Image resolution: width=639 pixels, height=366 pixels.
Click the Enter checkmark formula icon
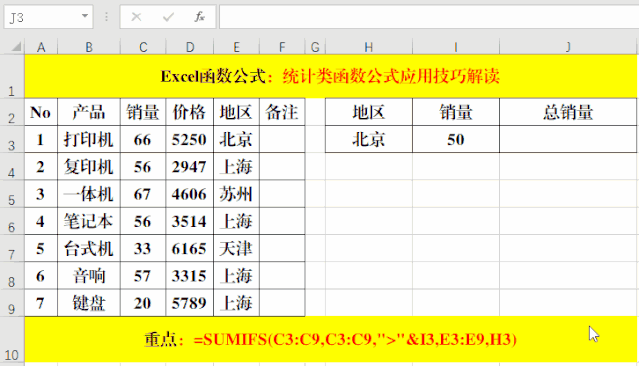[168, 17]
